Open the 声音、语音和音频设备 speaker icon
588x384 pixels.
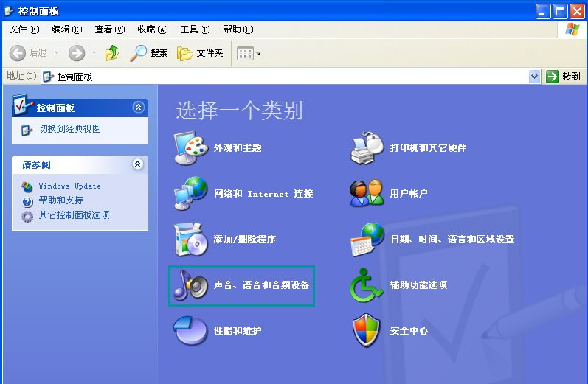[x=190, y=285]
